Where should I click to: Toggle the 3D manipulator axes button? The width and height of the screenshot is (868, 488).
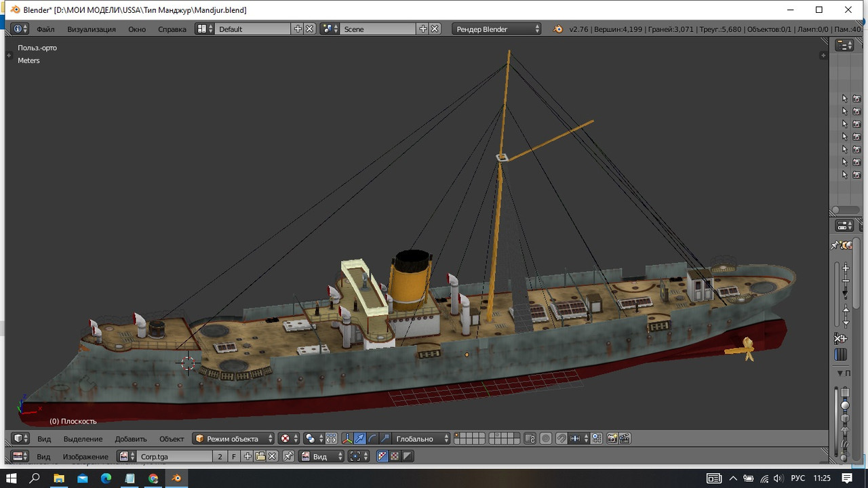[x=347, y=439]
